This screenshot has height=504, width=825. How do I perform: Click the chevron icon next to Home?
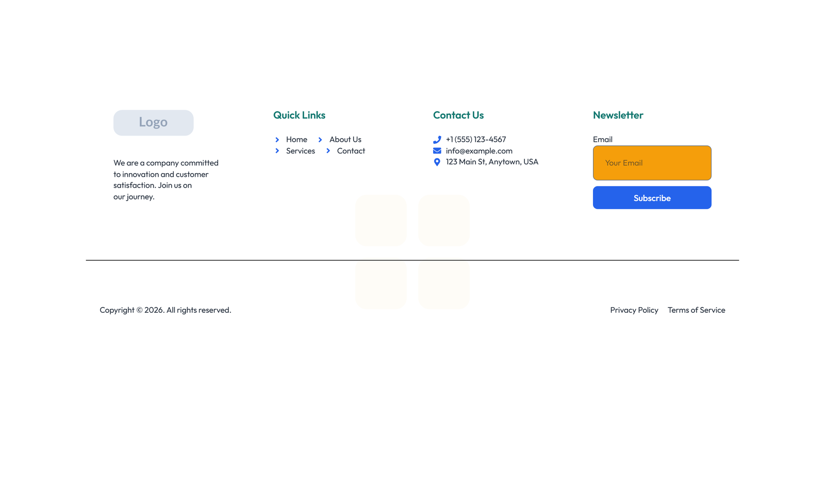tap(277, 139)
